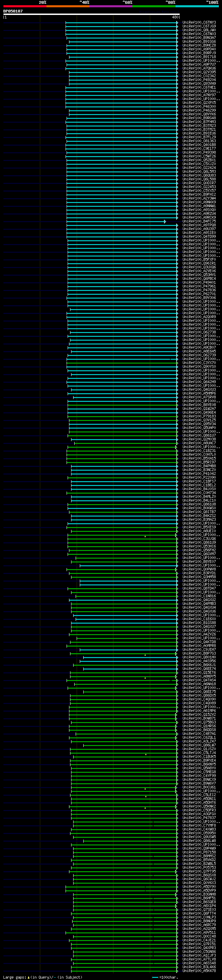Select hit label UniRef100_C1BZ31
Viewport: 222px width, 980px height.
pos(199,451)
